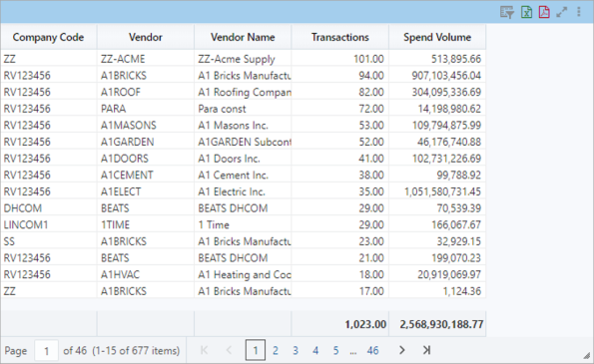Select the A1 Cement Inc. cell
The image size is (594, 364).
point(243,175)
